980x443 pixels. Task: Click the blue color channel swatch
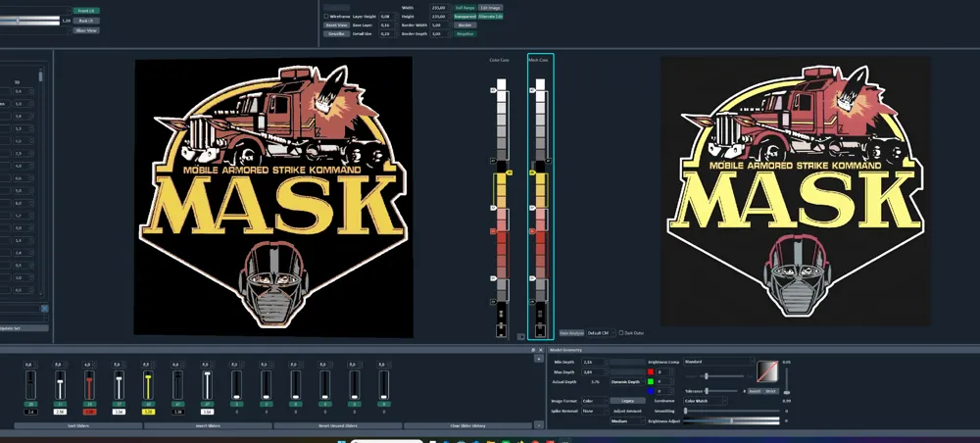pyautogui.click(x=651, y=391)
